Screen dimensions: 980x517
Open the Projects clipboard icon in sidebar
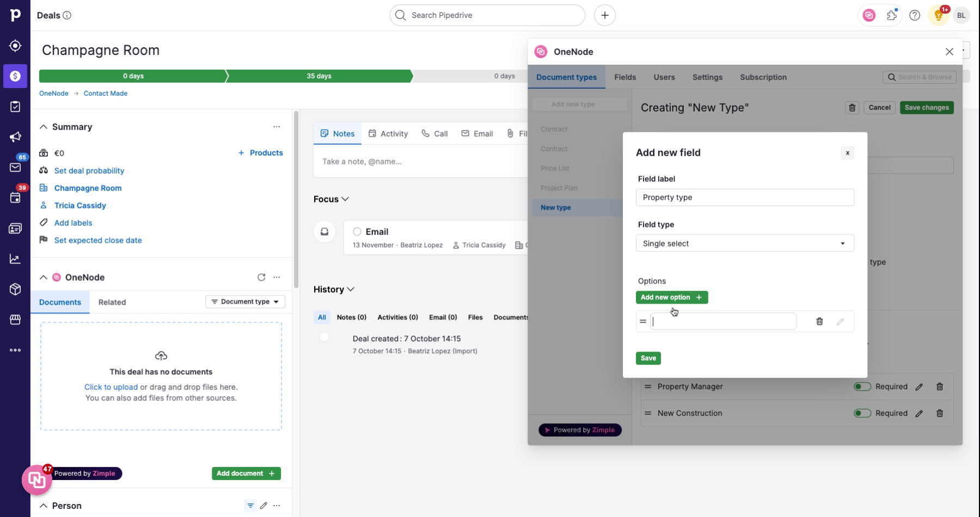click(x=15, y=107)
